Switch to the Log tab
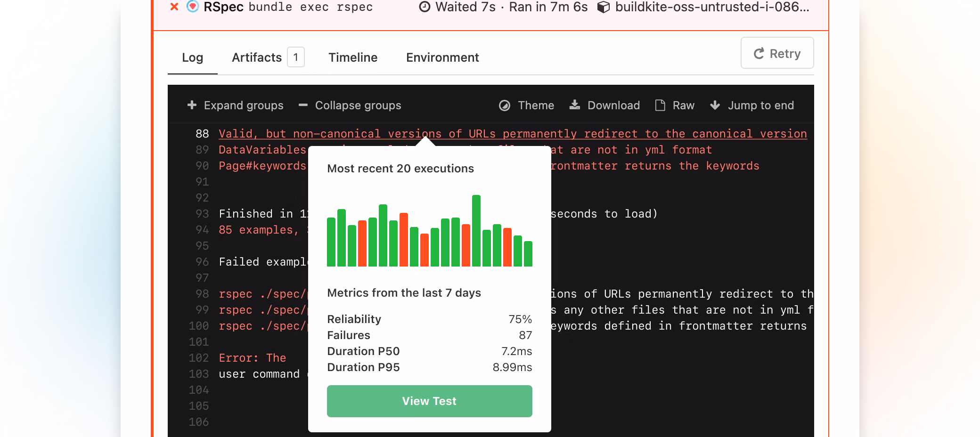This screenshot has width=980, height=437. pos(192,57)
